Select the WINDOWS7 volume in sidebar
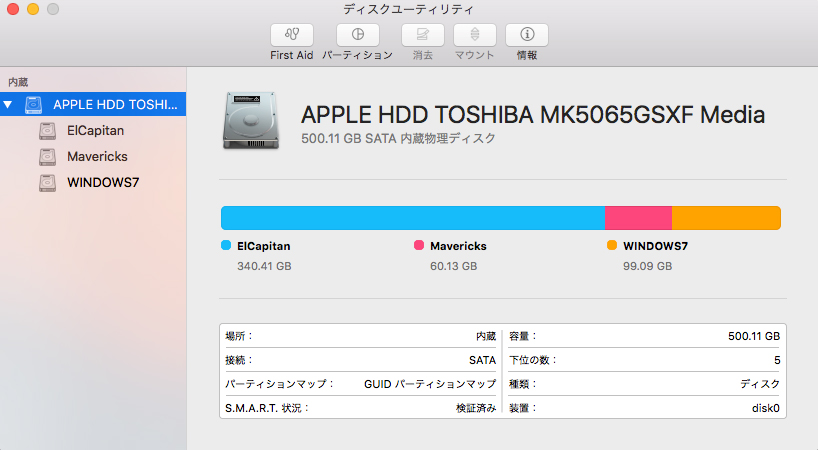 (103, 183)
